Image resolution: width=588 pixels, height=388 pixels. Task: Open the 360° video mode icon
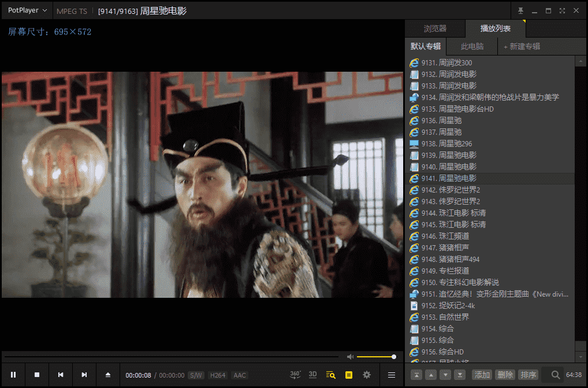pos(295,375)
